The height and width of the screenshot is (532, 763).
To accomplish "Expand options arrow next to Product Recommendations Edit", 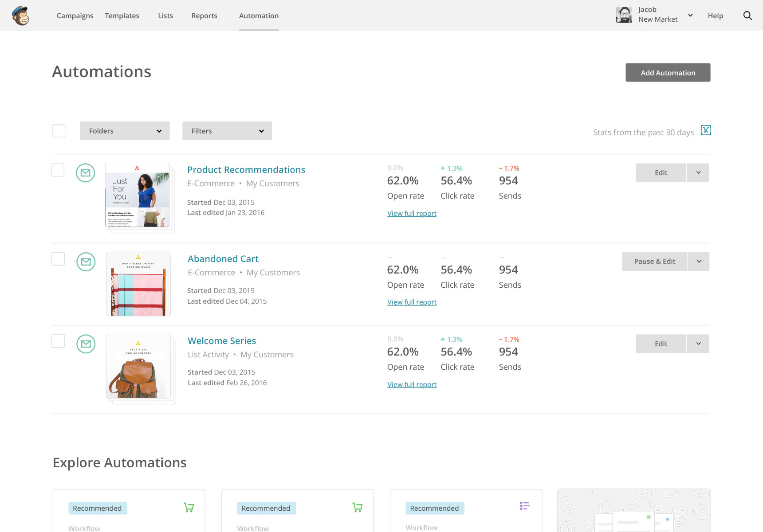I will tap(698, 172).
